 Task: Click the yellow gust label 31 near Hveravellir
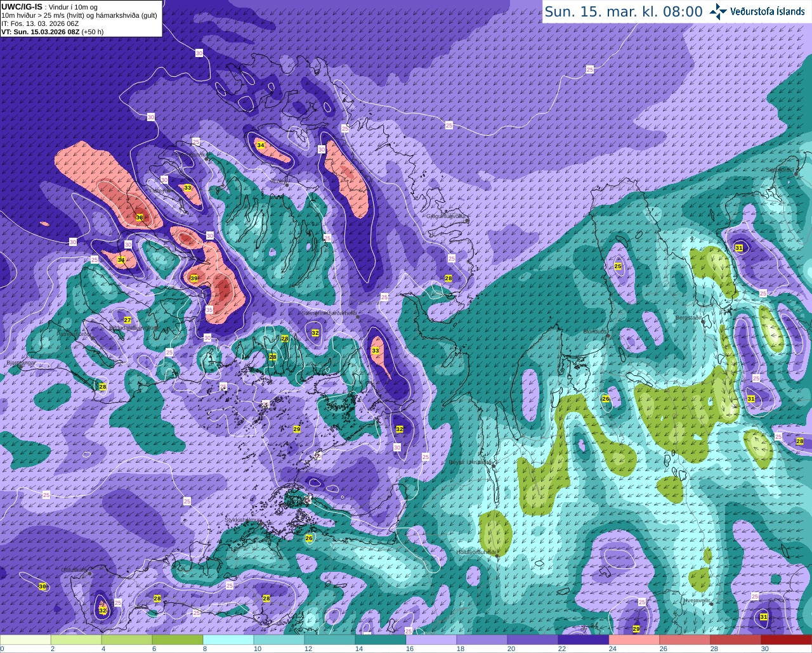pyautogui.click(x=764, y=617)
